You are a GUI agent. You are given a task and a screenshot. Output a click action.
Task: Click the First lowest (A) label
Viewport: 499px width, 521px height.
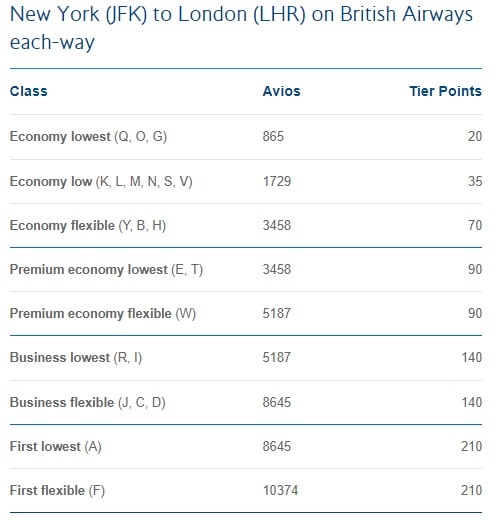[56, 447]
